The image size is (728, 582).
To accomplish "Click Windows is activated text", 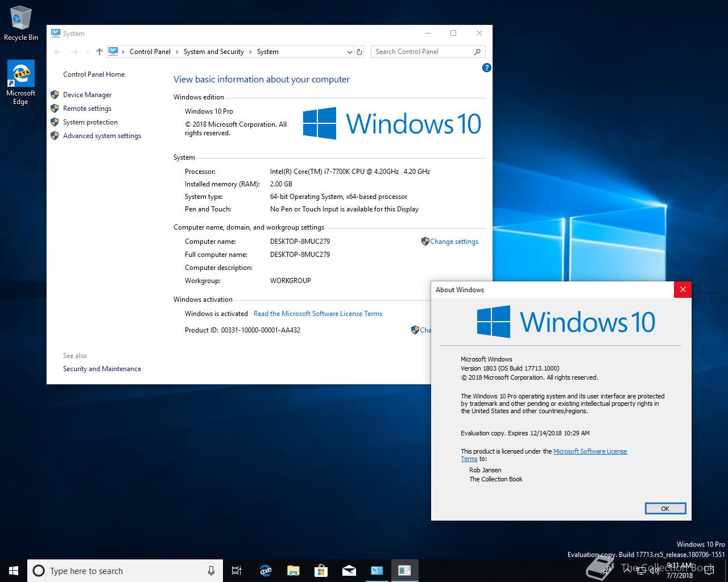I will 216,314.
